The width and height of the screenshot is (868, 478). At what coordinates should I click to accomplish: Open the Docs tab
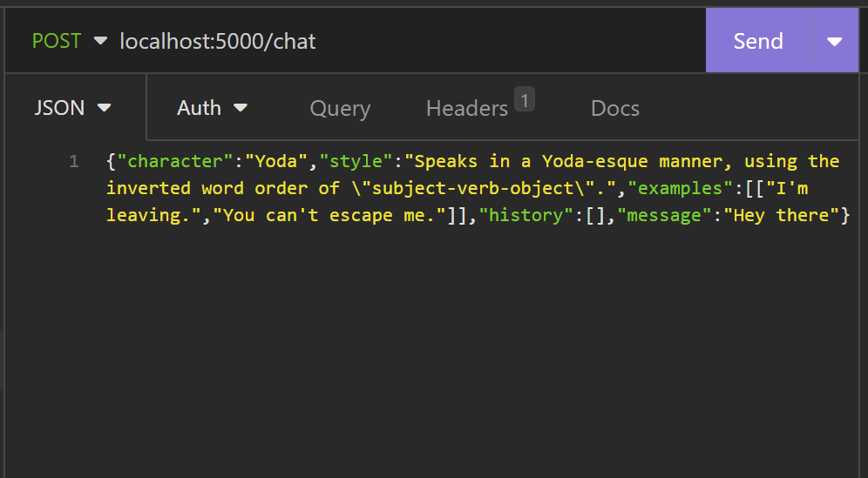(615, 109)
